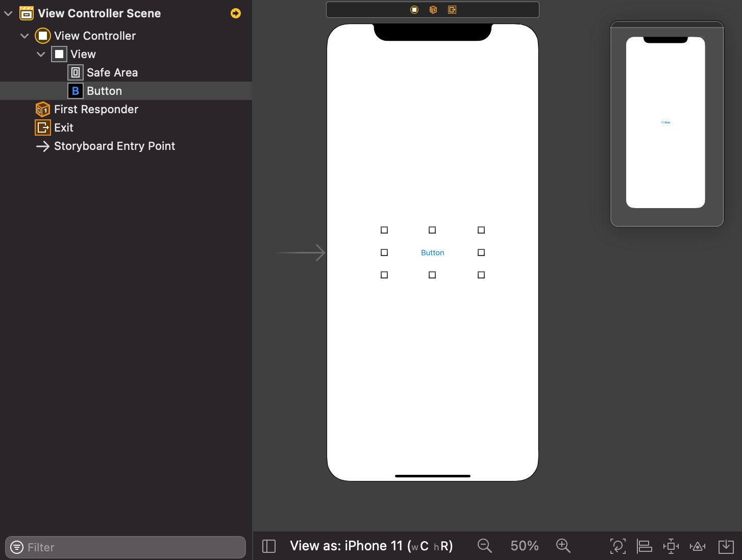The height and width of the screenshot is (560, 742).
Task: Toggle the editor sidebar visibility
Action: 268,546
